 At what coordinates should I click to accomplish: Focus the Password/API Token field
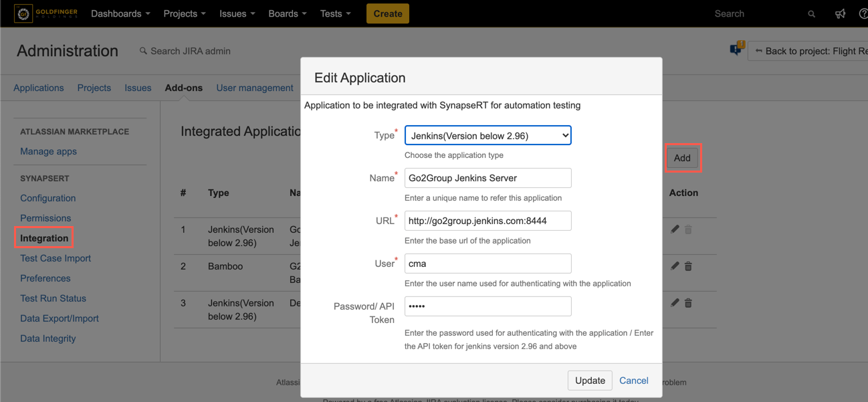pyautogui.click(x=487, y=306)
